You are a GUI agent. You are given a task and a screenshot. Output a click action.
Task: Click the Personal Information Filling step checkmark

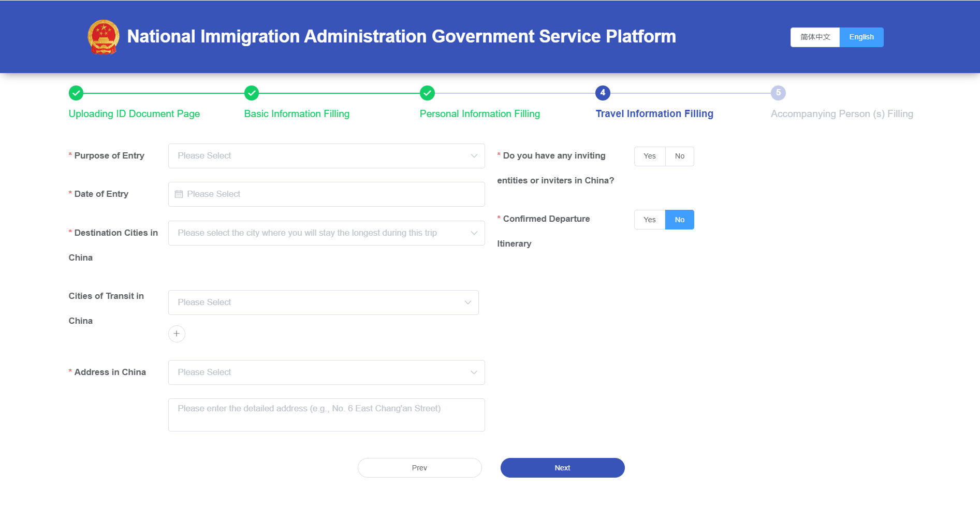point(427,93)
